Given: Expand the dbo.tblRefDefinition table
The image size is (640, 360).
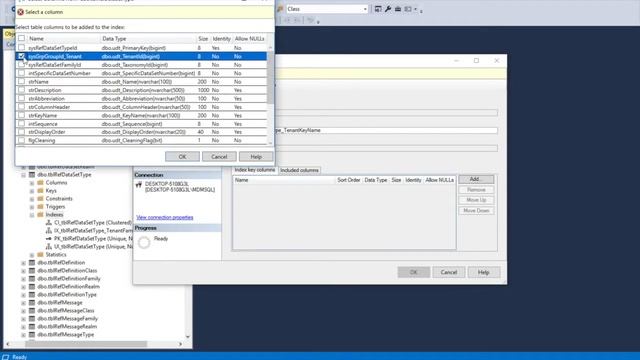Looking at the screenshot, I should point(23,263).
